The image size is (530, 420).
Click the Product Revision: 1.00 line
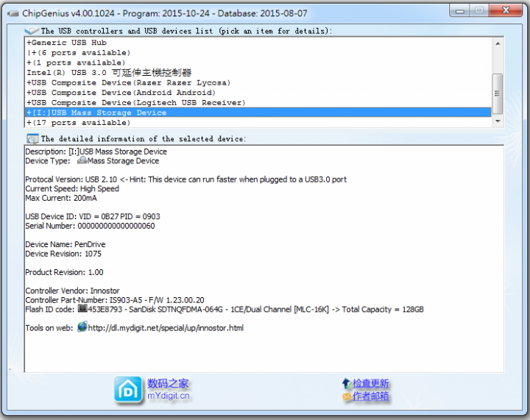click(64, 272)
